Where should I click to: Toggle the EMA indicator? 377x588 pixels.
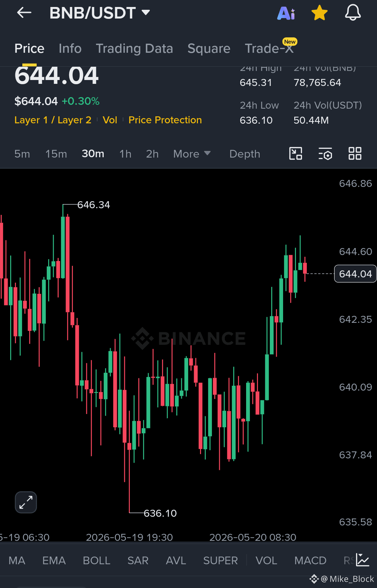(54, 561)
